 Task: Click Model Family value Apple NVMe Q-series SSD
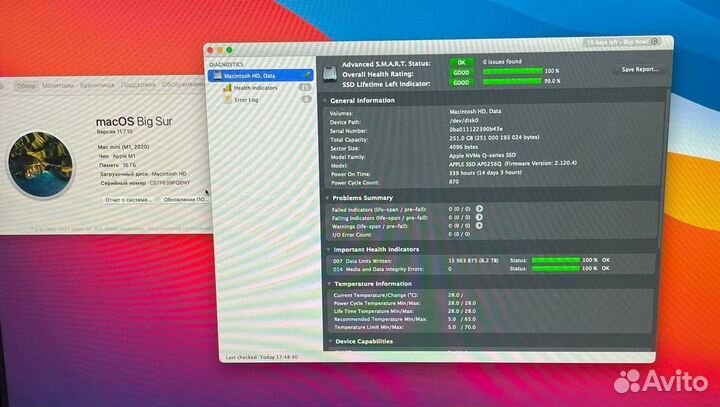[x=482, y=155]
